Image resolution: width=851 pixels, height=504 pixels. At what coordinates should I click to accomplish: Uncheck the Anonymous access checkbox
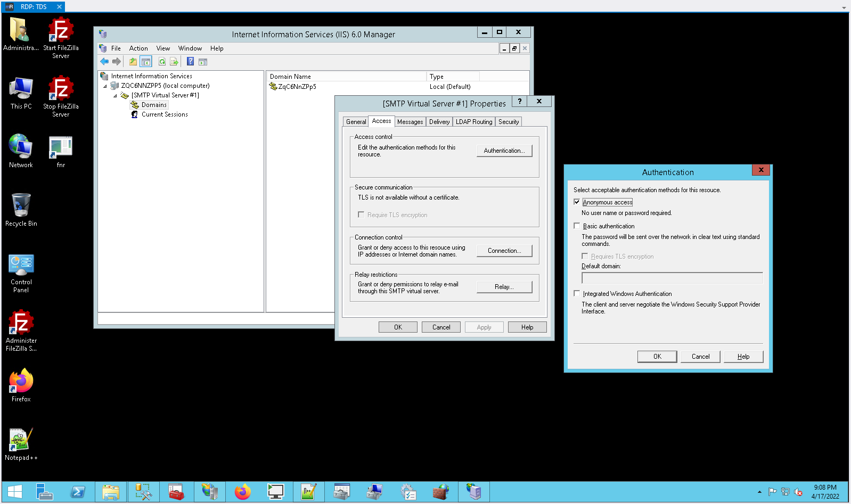(577, 202)
